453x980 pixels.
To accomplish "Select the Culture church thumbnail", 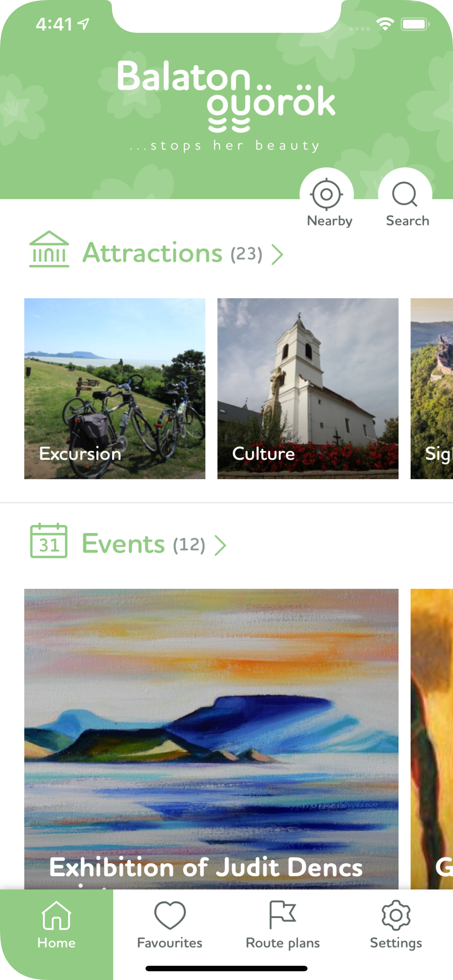I will tap(307, 388).
